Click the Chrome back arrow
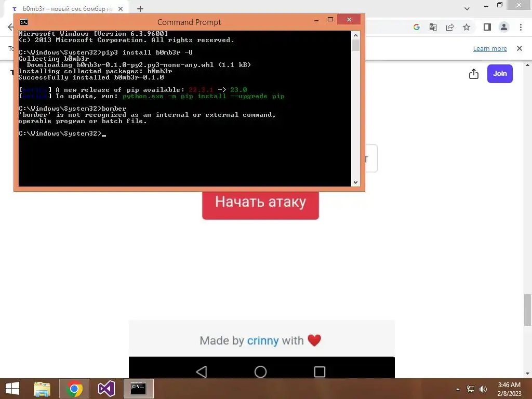532x399 pixels. [10, 27]
